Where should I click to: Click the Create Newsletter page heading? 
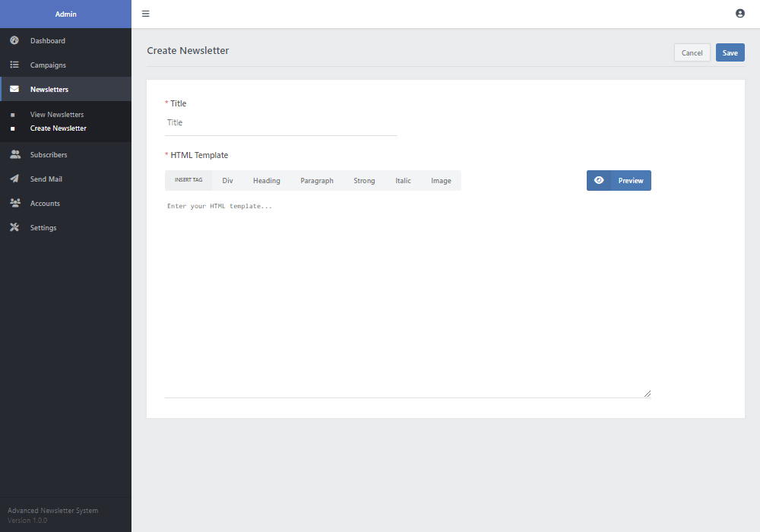coord(188,50)
